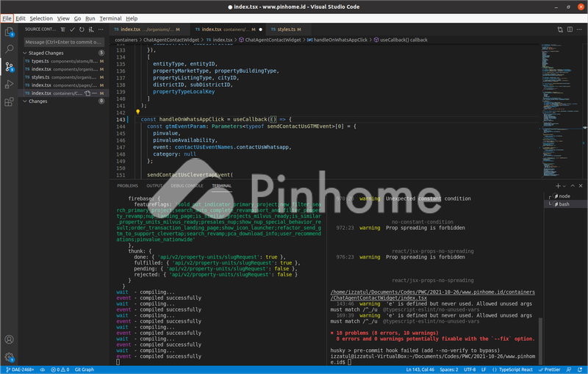The width and height of the screenshot is (588, 374).
Task: Click the Split Editor icon
Action: [x=570, y=29]
